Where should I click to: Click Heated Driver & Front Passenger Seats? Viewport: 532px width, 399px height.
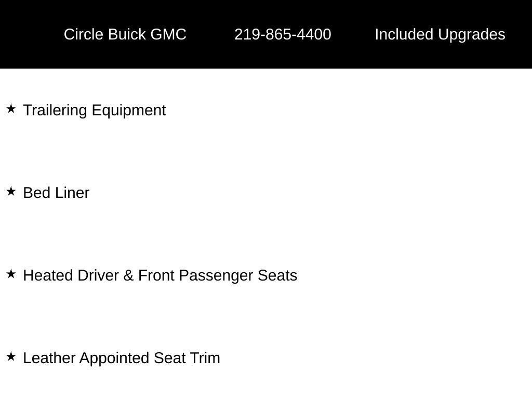[x=160, y=275]
